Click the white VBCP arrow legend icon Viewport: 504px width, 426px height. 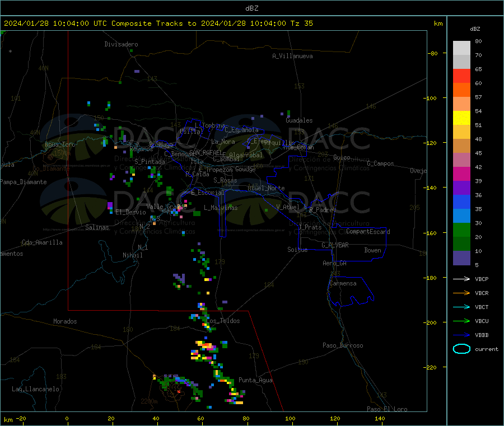[461, 279]
